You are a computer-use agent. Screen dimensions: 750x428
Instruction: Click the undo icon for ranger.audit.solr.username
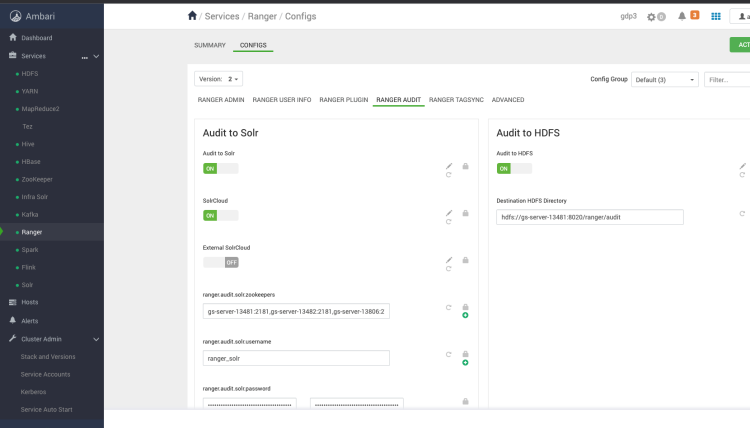[x=449, y=354]
